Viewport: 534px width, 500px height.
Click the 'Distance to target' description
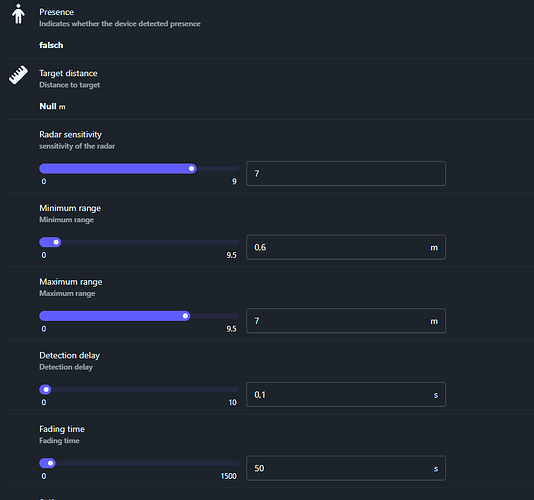pos(69,85)
